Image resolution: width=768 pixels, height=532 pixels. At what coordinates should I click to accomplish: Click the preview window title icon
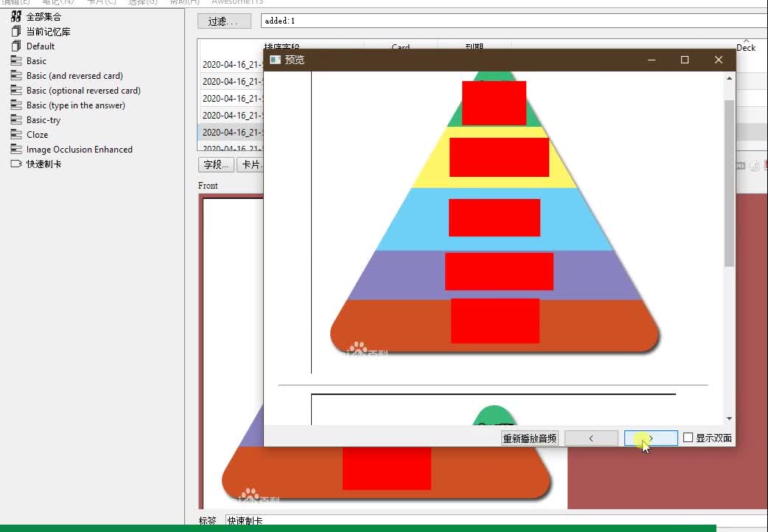click(x=275, y=60)
